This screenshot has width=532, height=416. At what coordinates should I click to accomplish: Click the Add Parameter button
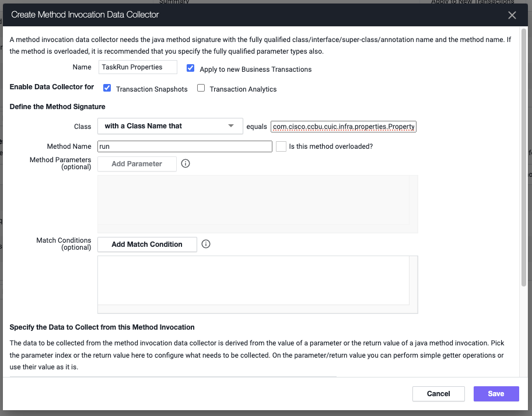point(136,163)
